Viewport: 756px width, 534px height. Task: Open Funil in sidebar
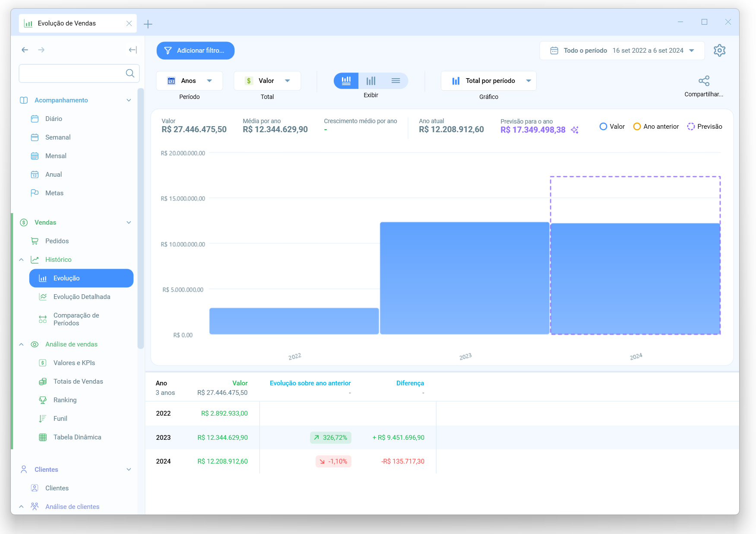[x=60, y=419]
